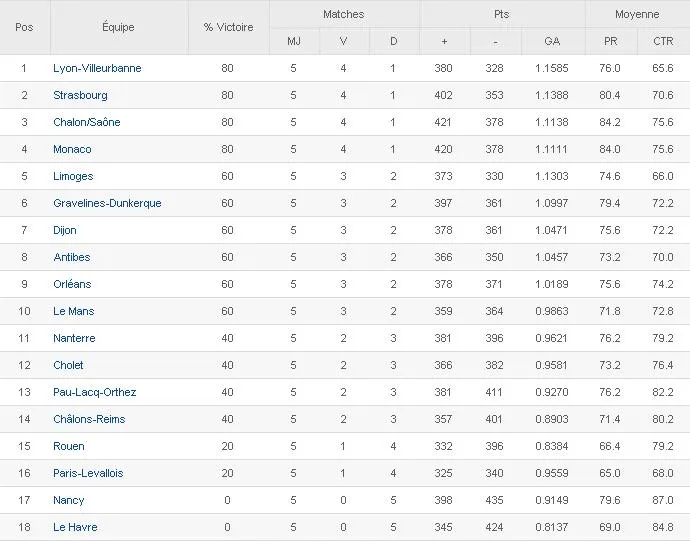Open the Chalon/Saône team page

(x=86, y=122)
